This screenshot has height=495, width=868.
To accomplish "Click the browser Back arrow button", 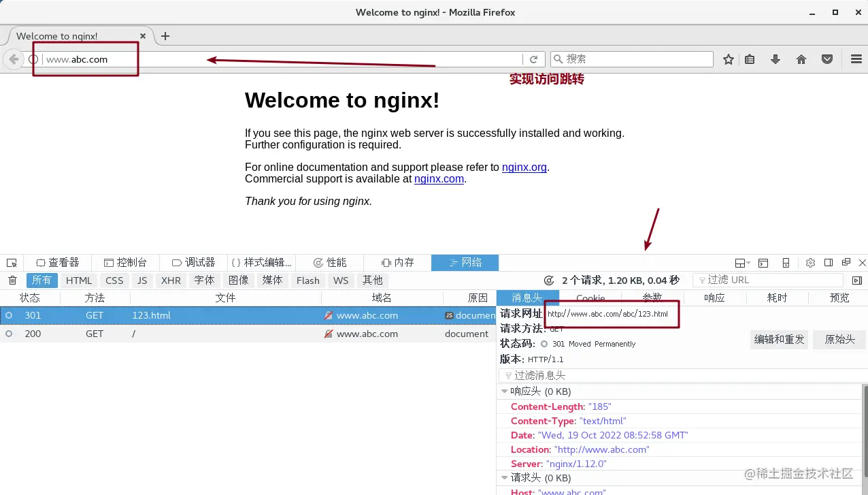I will (x=13, y=59).
